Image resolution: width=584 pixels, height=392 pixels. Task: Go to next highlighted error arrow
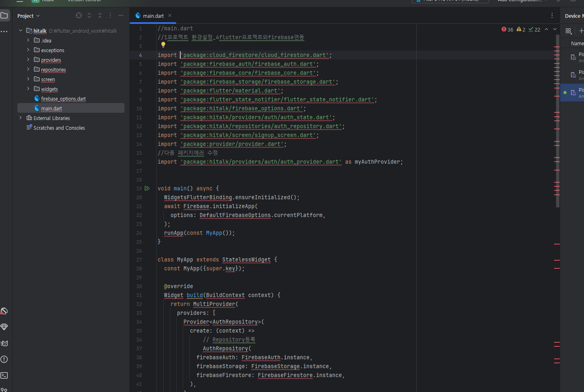(x=555, y=30)
